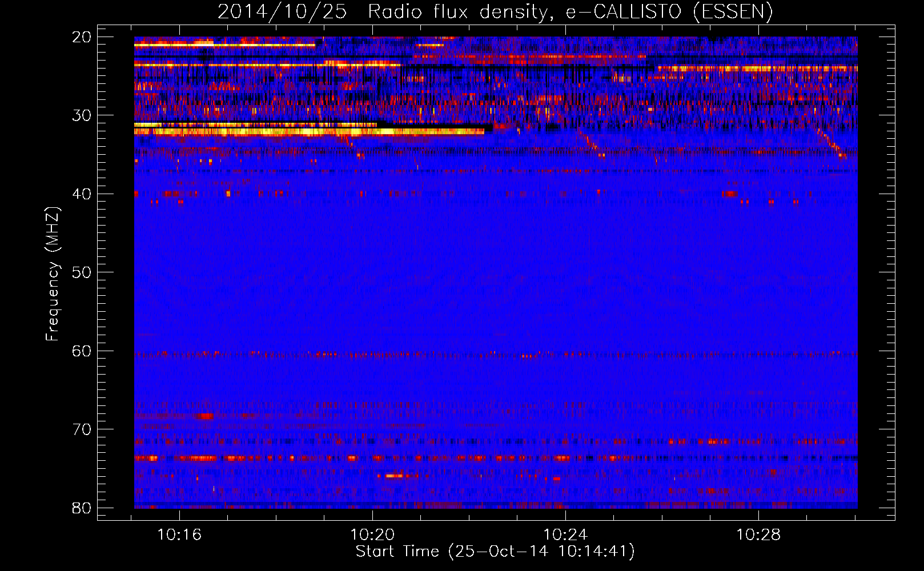Click the y-axis tick label '20'
The width and height of the screenshot is (924, 571).
(x=82, y=37)
